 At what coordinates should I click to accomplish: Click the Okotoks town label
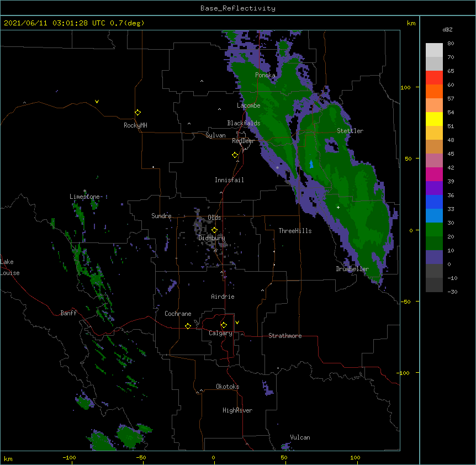click(x=228, y=387)
